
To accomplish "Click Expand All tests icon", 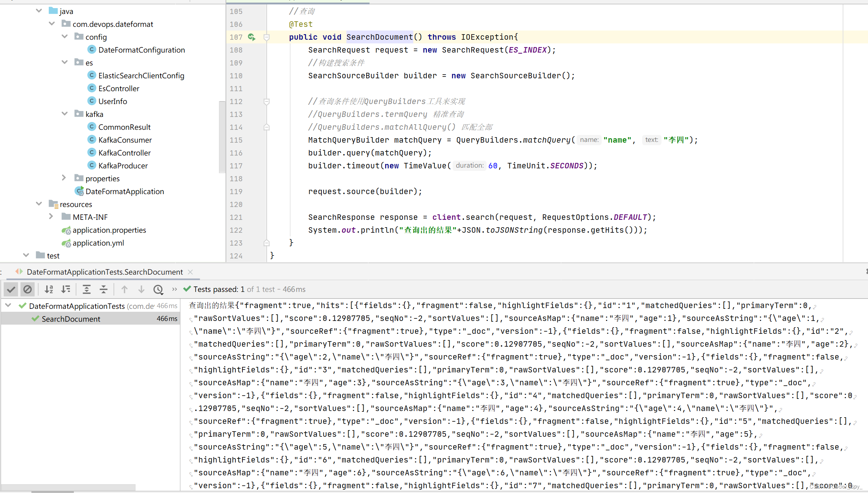I will point(87,290).
